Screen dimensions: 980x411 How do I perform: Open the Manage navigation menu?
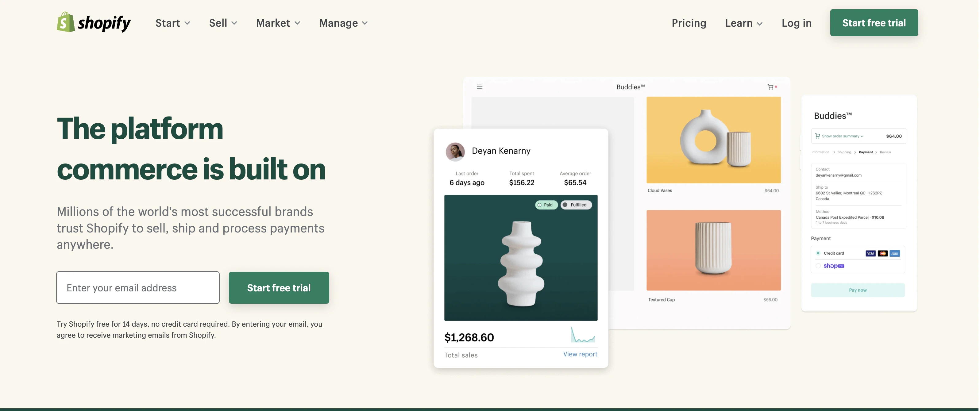344,23
